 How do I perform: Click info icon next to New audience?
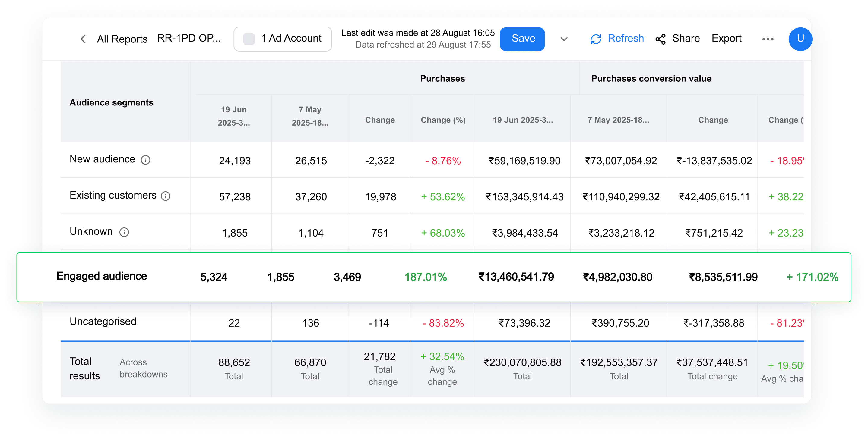(146, 160)
